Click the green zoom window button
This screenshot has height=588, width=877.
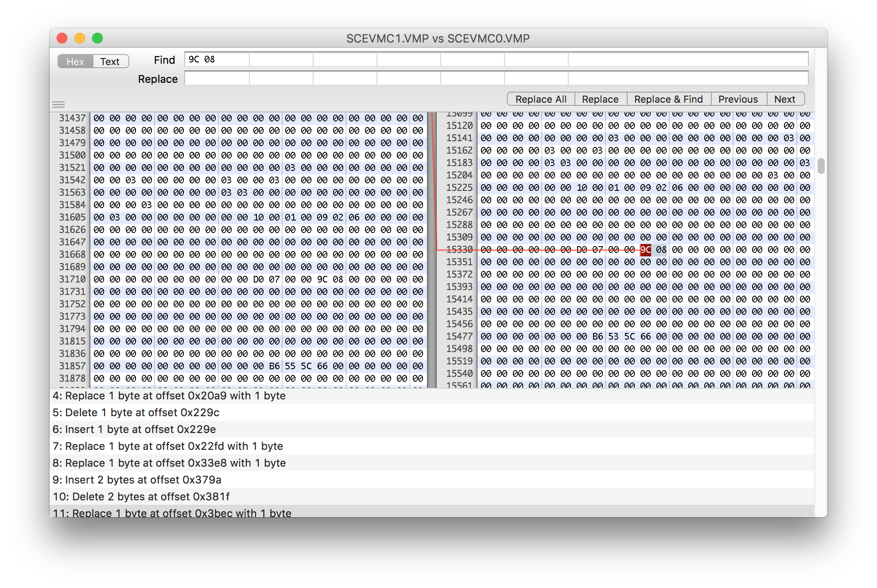coord(97,38)
